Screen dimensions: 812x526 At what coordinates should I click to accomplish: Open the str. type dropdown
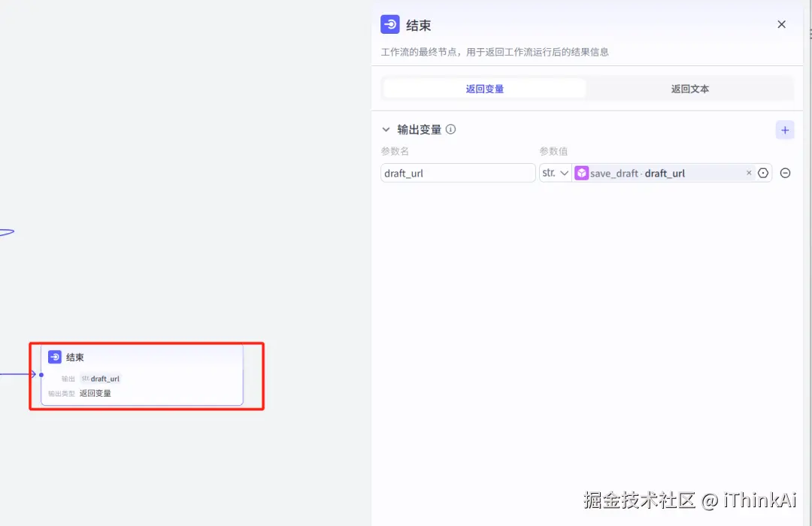pos(555,173)
